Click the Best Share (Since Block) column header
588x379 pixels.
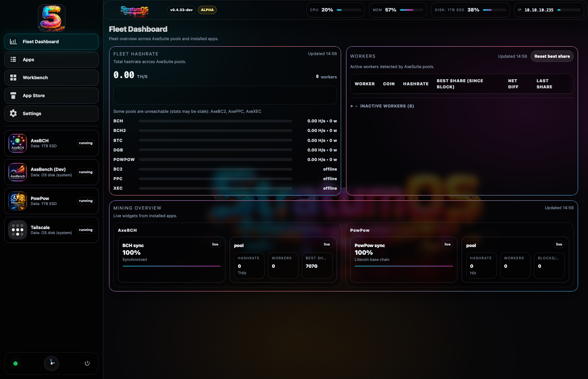tap(460, 84)
